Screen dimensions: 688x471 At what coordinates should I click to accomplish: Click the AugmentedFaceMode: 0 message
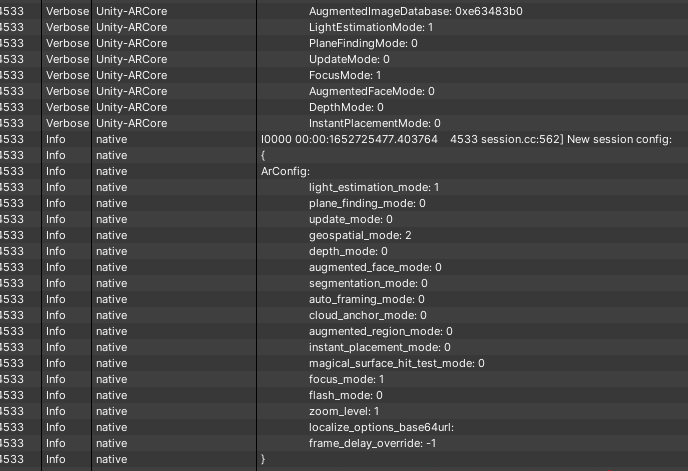point(372,91)
